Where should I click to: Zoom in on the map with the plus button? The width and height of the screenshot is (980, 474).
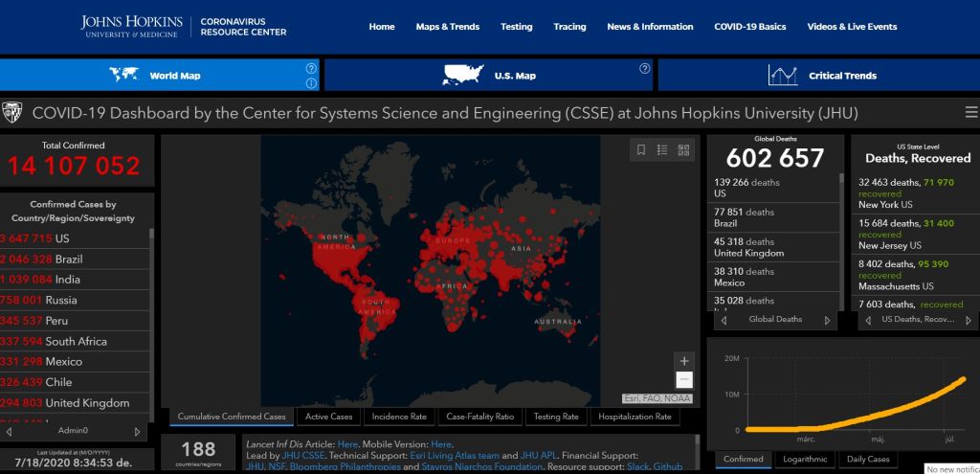(x=684, y=361)
